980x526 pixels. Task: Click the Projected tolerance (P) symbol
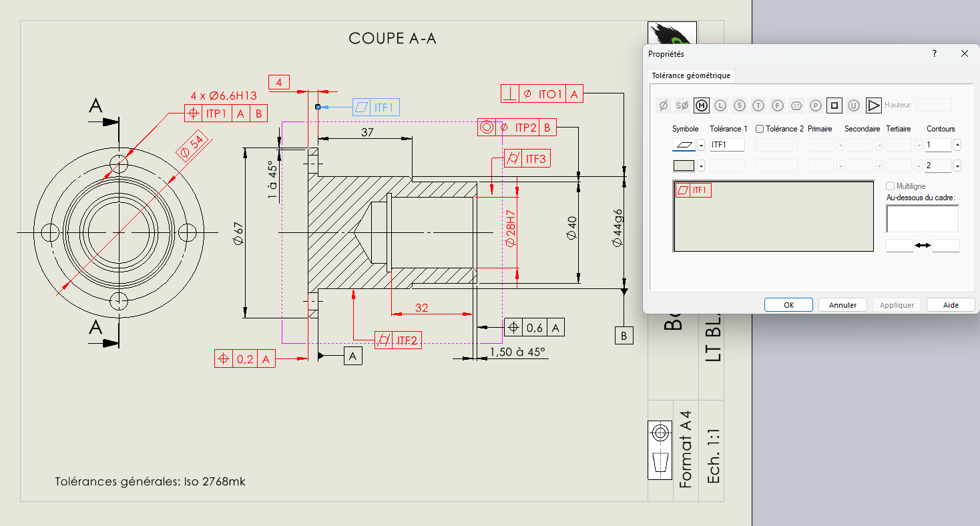(x=815, y=105)
